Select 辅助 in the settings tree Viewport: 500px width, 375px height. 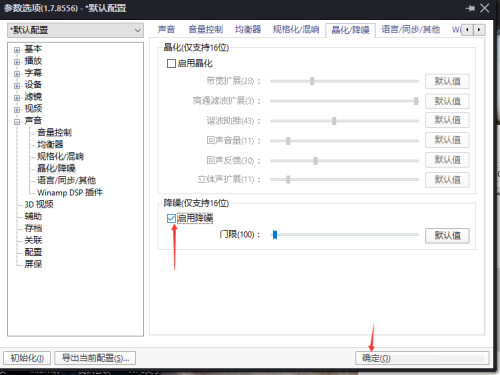(33, 216)
